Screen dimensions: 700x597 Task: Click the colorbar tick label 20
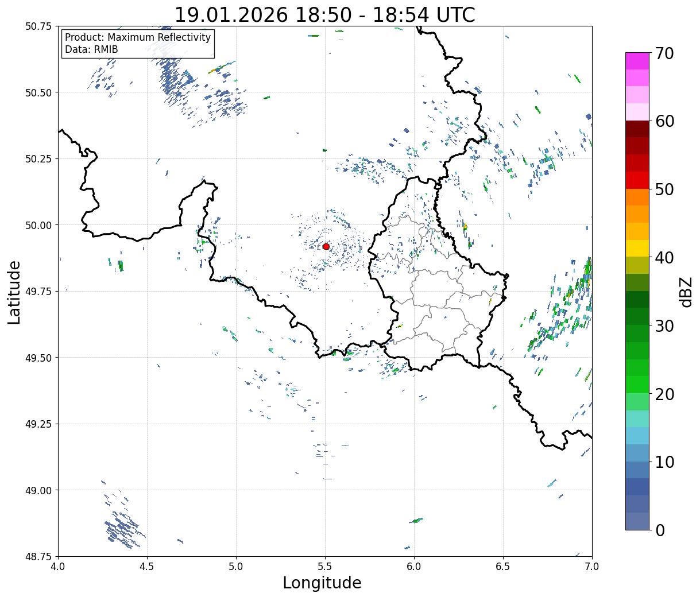[x=664, y=394]
